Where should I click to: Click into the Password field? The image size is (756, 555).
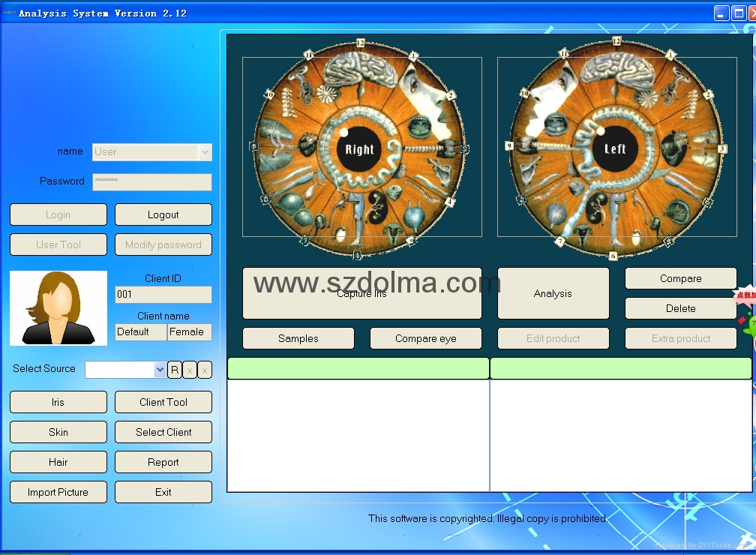151,181
